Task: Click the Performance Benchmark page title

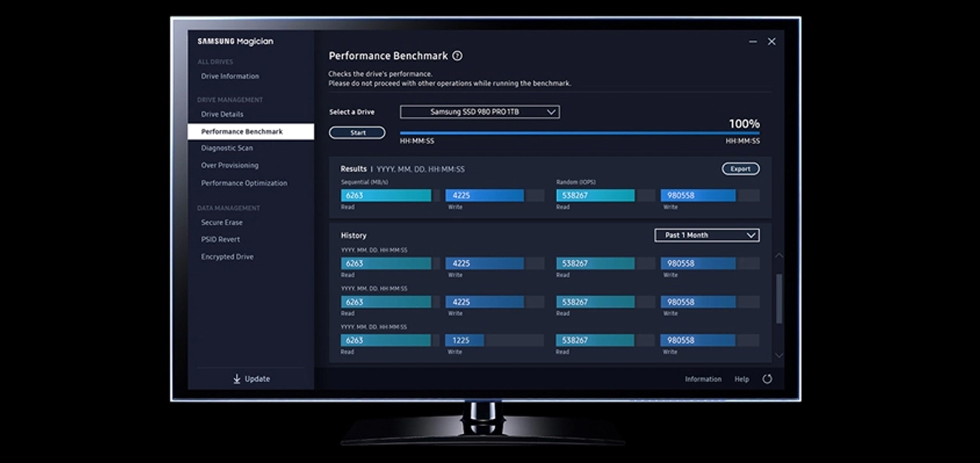Action: tap(388, 56)
